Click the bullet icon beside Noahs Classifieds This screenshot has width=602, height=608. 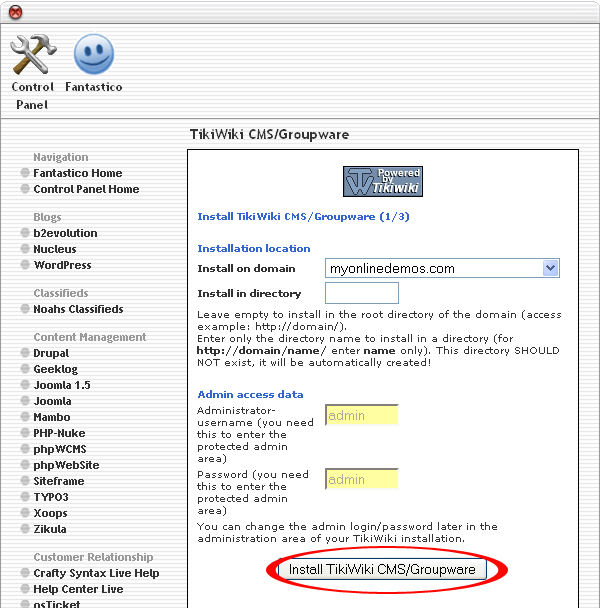click(x=25, y=309)
